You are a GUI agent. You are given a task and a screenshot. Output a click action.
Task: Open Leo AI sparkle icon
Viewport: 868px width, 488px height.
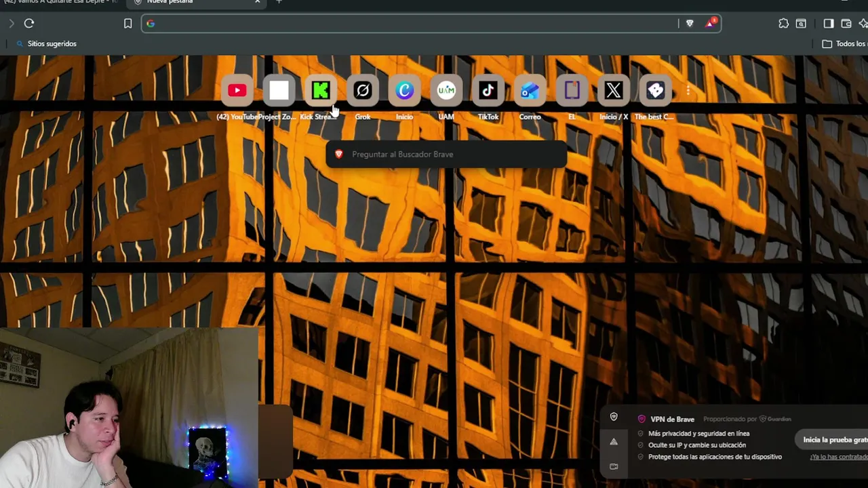pos(863,24)
